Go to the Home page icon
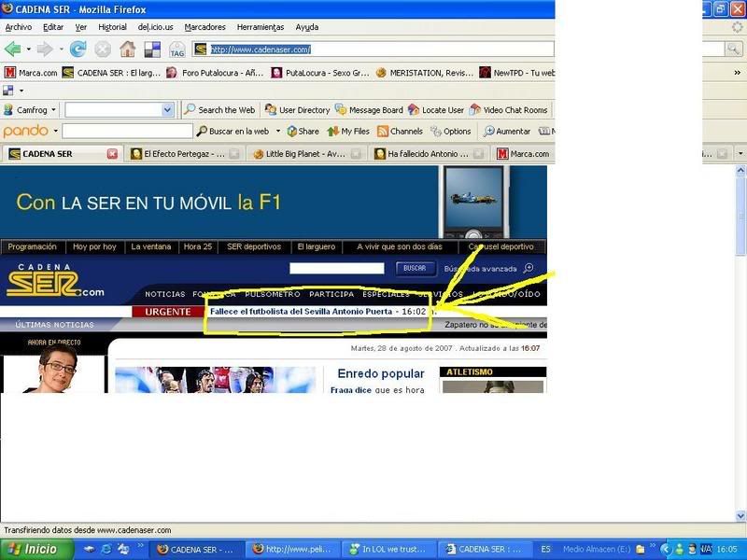 point(127,49)
